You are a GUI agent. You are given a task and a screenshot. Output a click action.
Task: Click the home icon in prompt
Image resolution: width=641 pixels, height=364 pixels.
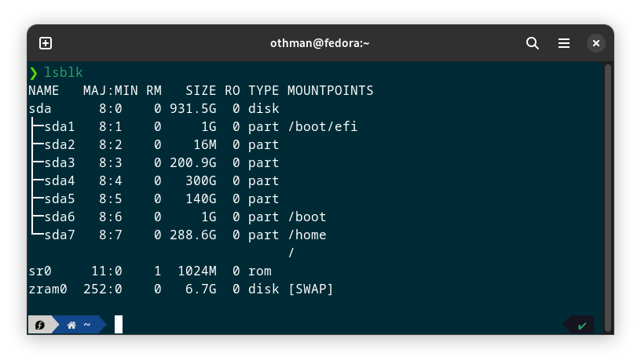71,325
